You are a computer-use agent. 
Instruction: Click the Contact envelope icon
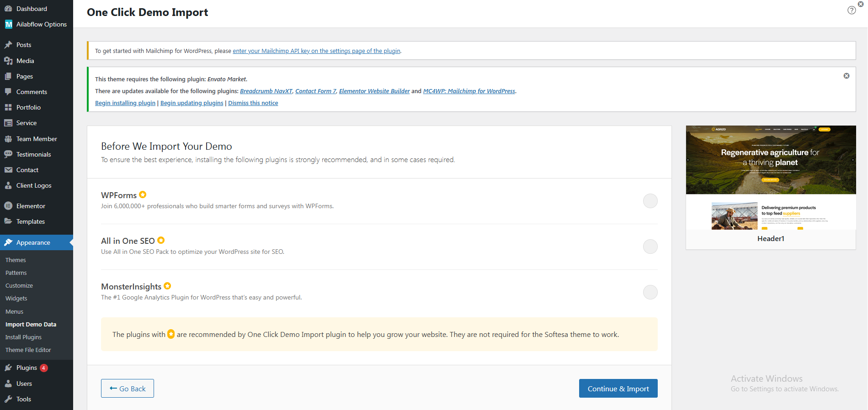[x=8, y=170]
